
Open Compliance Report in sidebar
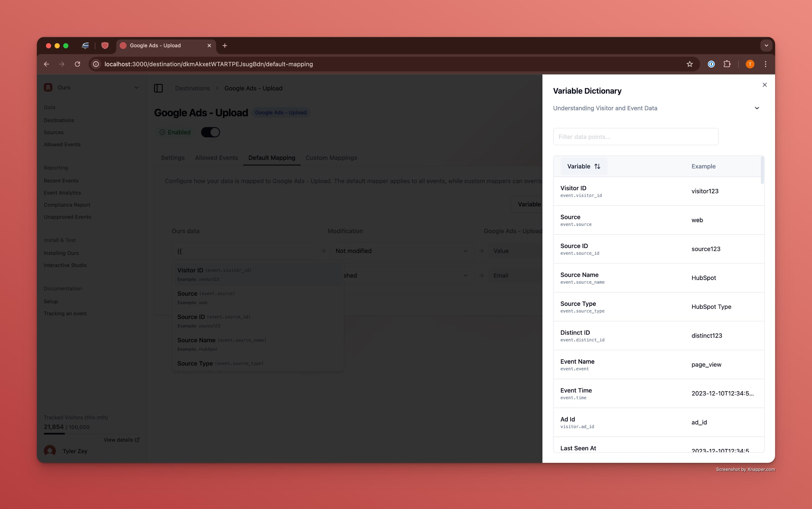tap(67, 205)
